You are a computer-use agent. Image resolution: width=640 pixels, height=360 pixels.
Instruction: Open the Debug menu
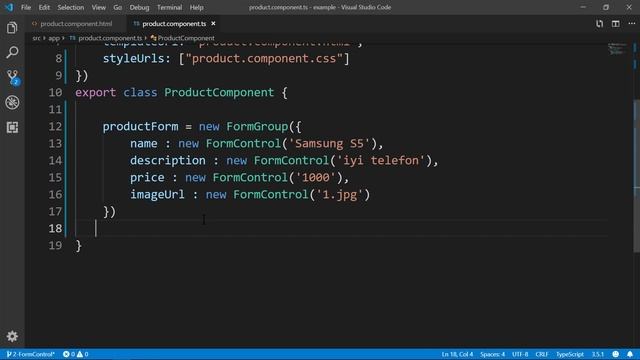(x=139, y=7)
